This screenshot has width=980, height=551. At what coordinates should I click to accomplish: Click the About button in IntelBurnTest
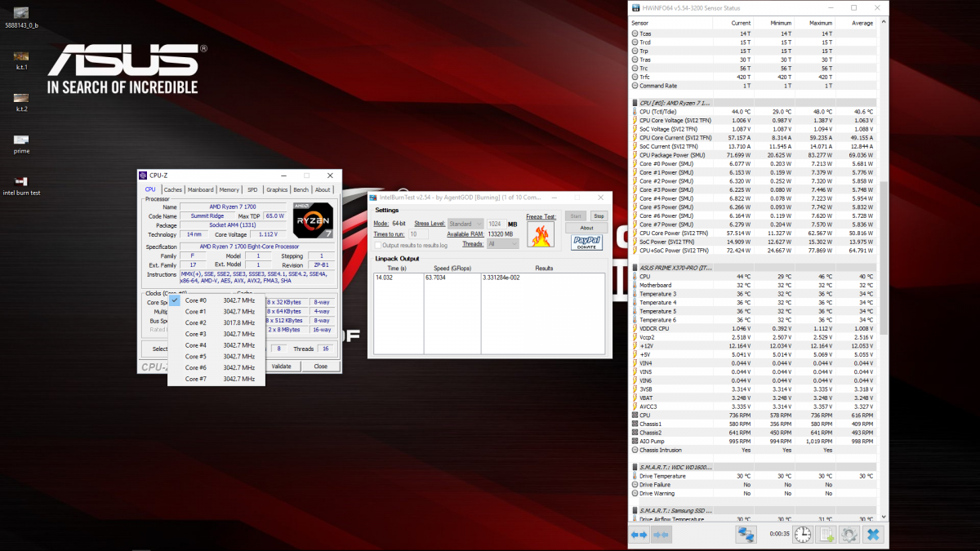(587, 228)
